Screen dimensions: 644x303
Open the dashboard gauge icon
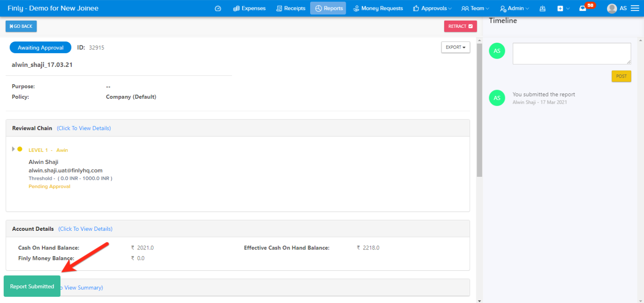coord(218,8)
